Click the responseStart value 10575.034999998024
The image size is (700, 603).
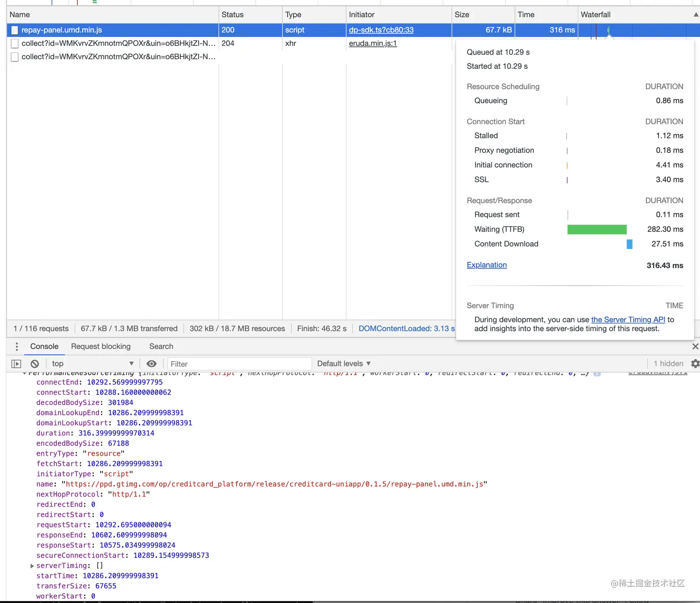click(x=137, y=545)
